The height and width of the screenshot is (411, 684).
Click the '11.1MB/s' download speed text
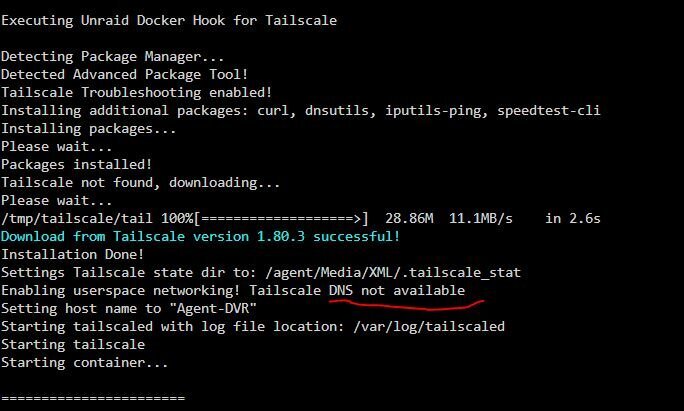481,218
